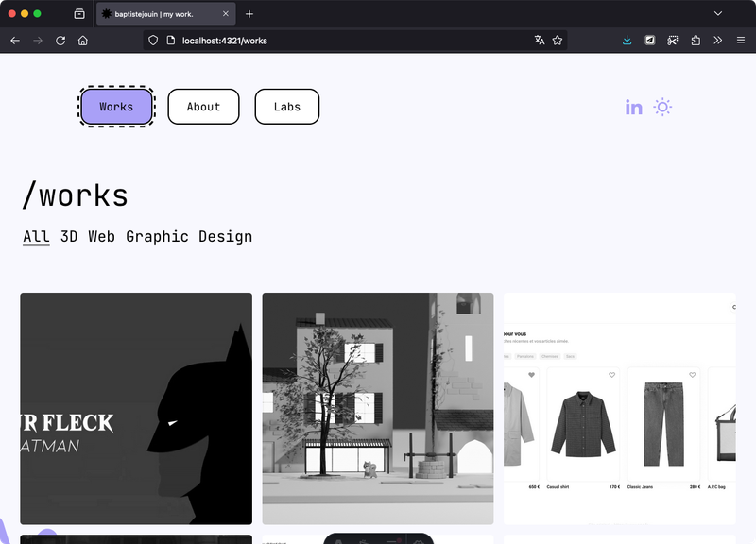This screenshot has height=544, width=756.
Task: Filter works by 3D
Action: pyautogui.click(x=69, y=237)
